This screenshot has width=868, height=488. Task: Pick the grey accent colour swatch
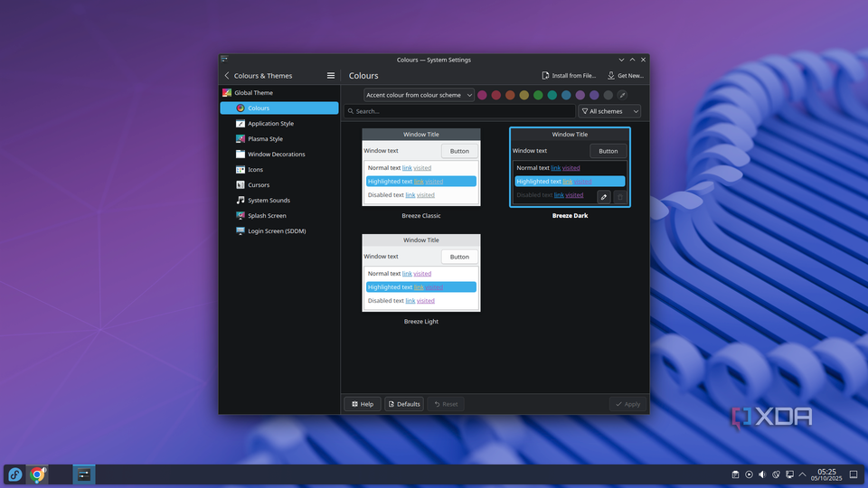(608, 95)
